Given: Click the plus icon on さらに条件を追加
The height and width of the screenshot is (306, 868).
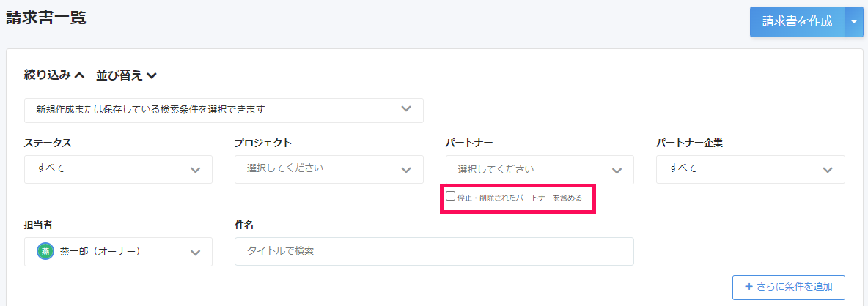Looking at the screenshot, I should (x=749, y=287).
